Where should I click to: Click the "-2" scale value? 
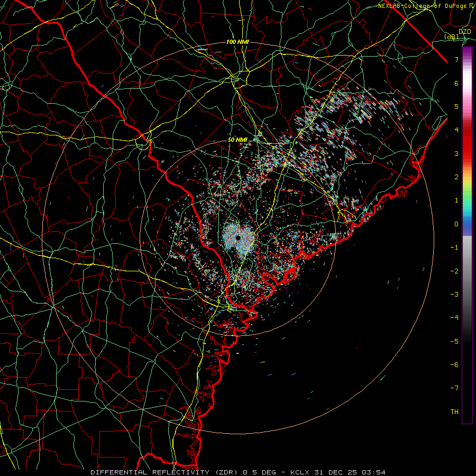coord(454,271)
